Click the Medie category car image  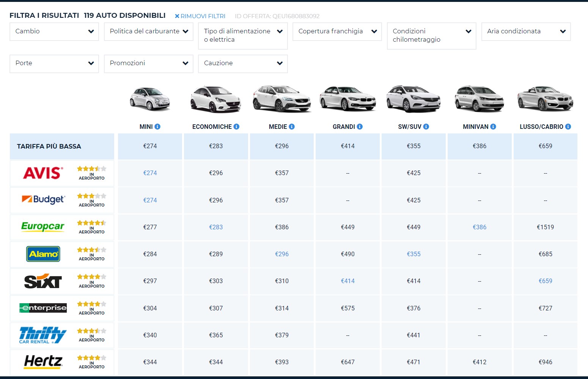tap(282, 99)
